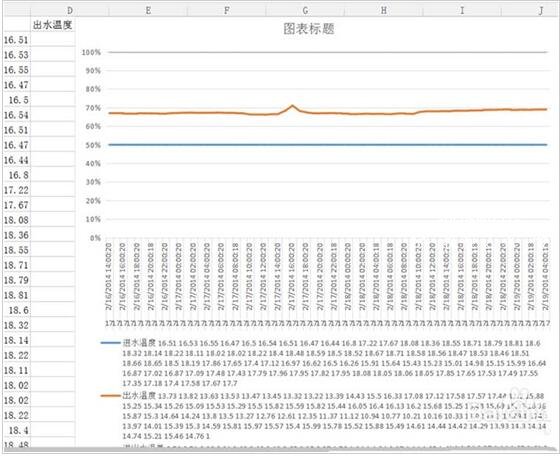Click the 80% vertical axis label
This screenshot has height=457, width=560.
click(93, 89)
